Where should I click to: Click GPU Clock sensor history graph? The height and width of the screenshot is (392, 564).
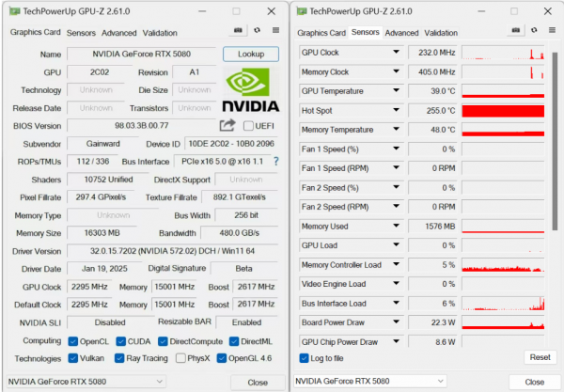tap(503, 53)
